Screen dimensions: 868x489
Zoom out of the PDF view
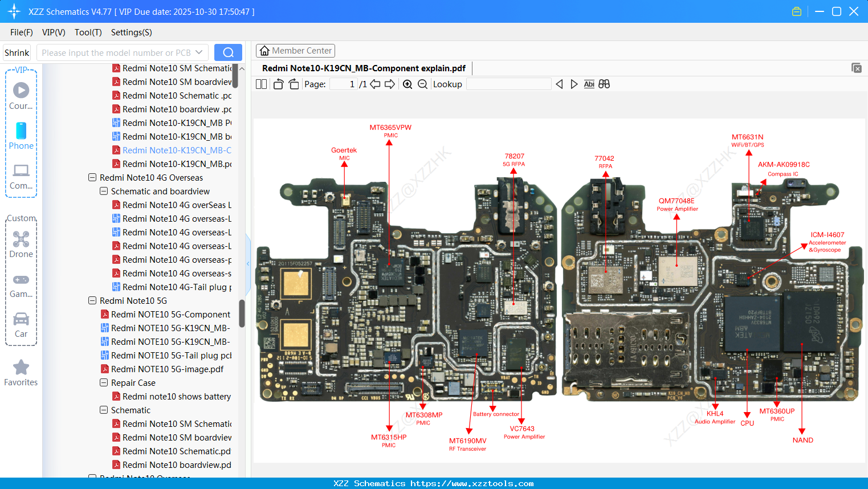coord(422,84)
